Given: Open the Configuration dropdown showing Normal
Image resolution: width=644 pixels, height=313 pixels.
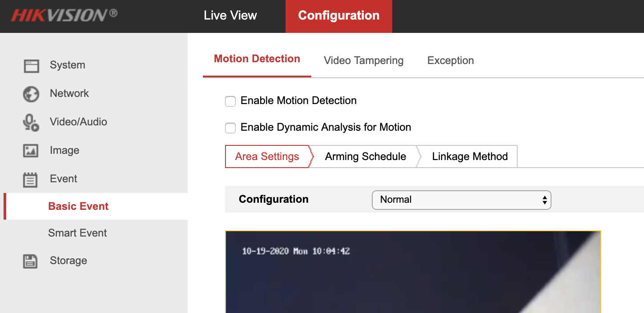Looking at the screenshot, I should (x=461, y=200).
